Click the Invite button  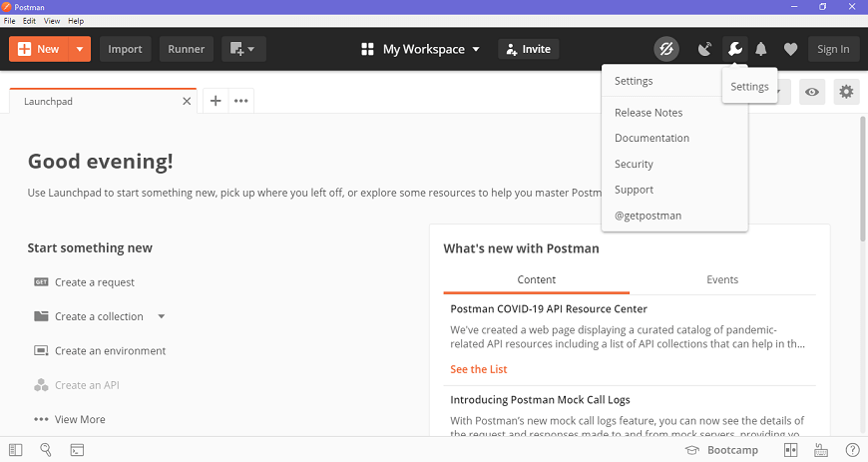528,49
